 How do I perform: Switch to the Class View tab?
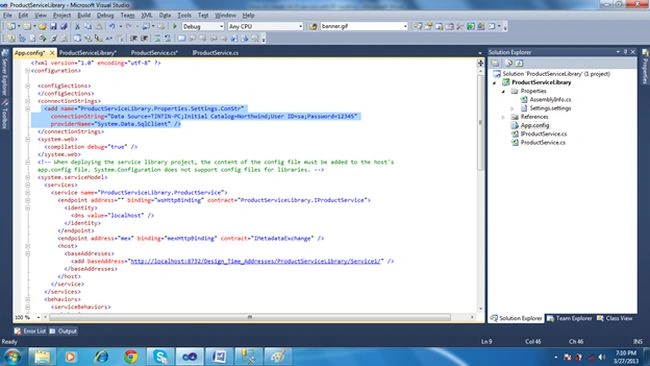coord(615,318)
